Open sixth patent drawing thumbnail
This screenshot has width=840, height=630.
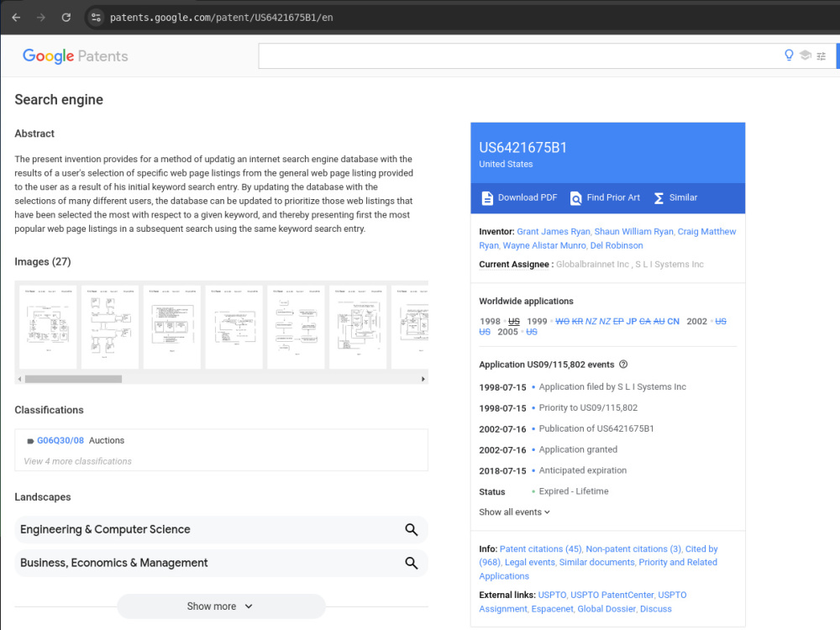pyautogui.click(x=358, y=327)
